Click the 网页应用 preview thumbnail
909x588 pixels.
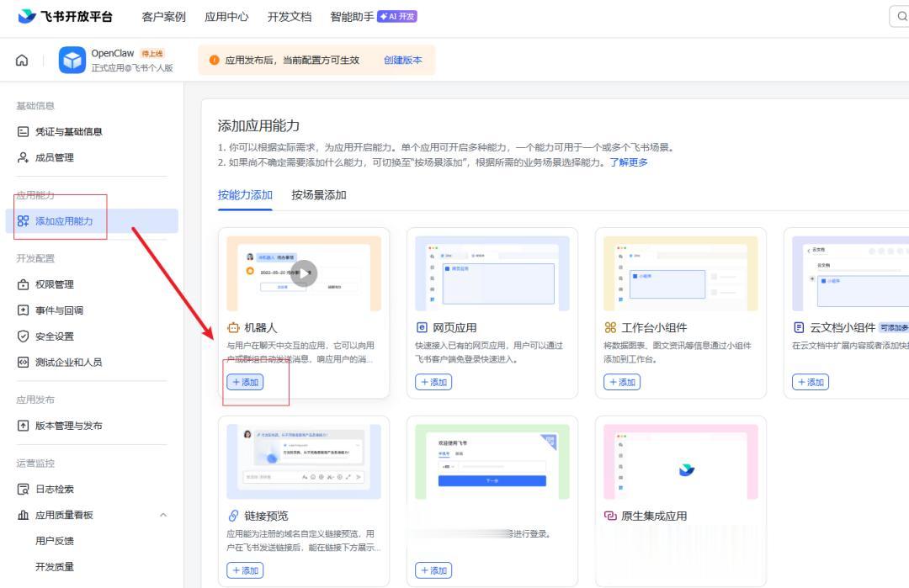(492, 273)
